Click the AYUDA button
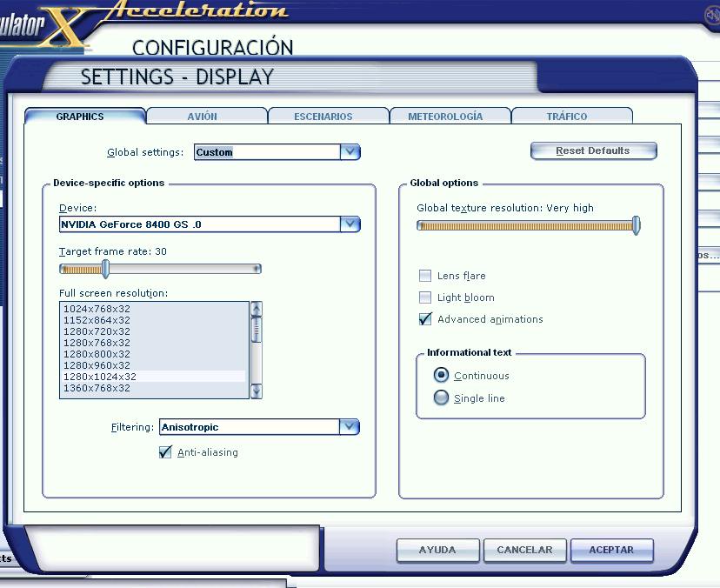The width and height of the screenshot is (720, 588). pyautogui.click(x=438, y=550)
